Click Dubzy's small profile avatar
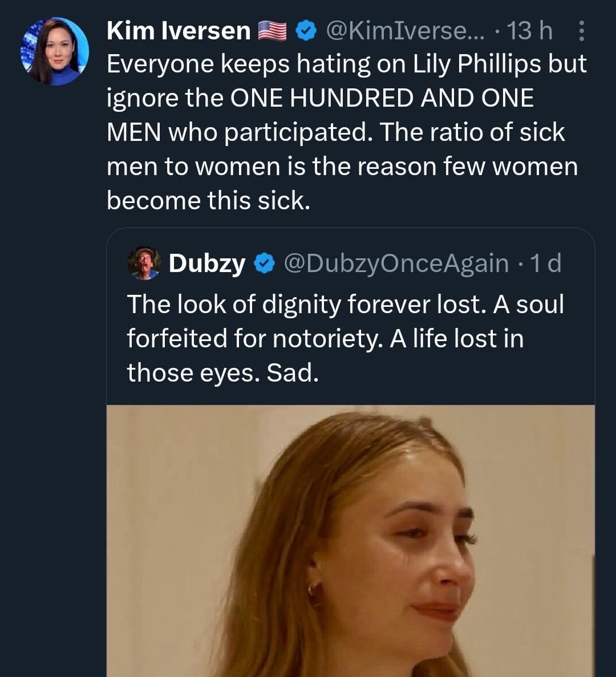This screenshot has width=616, height=677. click(x=144, y=263)
